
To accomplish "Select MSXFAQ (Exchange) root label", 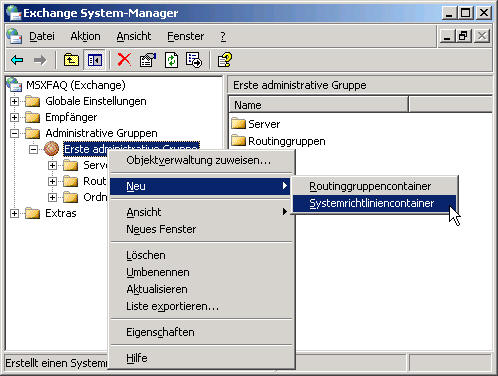I will [x=76, y=85].
